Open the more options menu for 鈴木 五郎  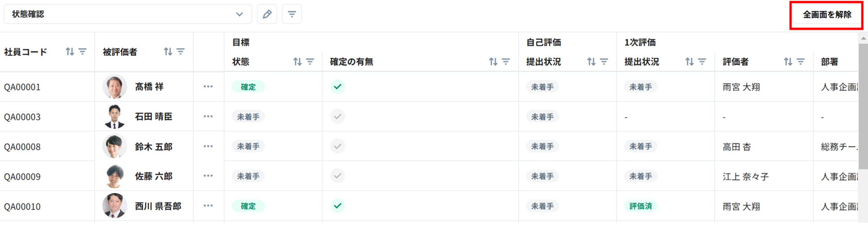(208, 147)
